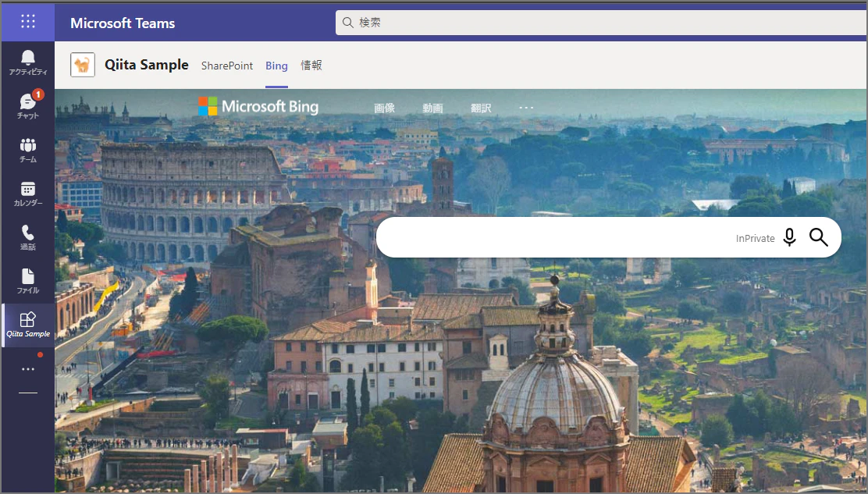Open Calls phone icon in sidebar
Screen dimensions: 868x494
click(x=27, y=237)
